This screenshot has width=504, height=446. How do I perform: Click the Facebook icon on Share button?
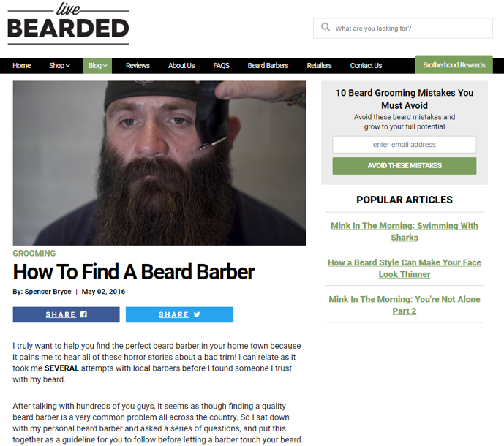click(83, 314)
